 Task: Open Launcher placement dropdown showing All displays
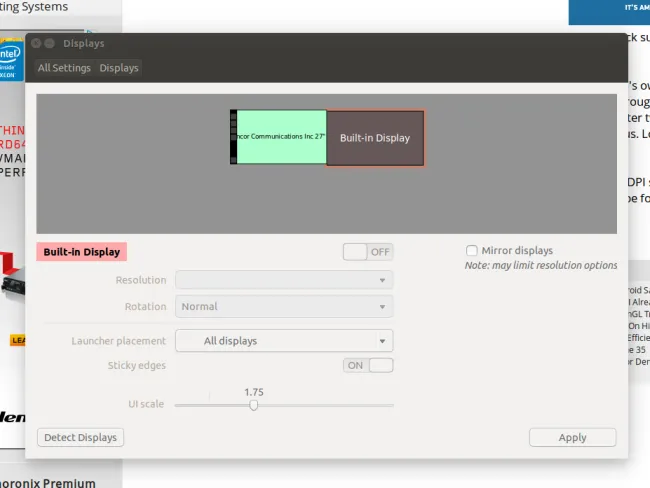pyautogui.click(x=284, y=341)
